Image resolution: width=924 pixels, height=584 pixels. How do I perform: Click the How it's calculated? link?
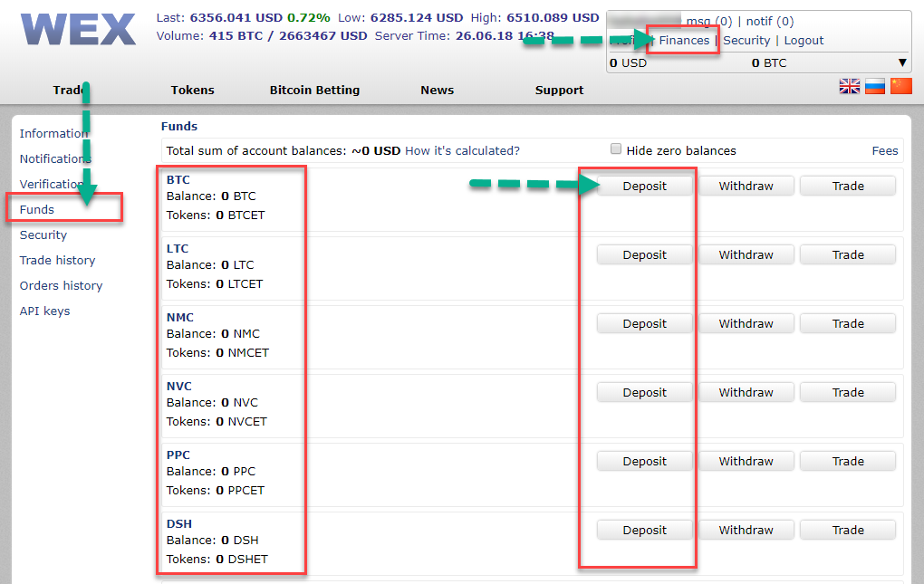point(463,150)
